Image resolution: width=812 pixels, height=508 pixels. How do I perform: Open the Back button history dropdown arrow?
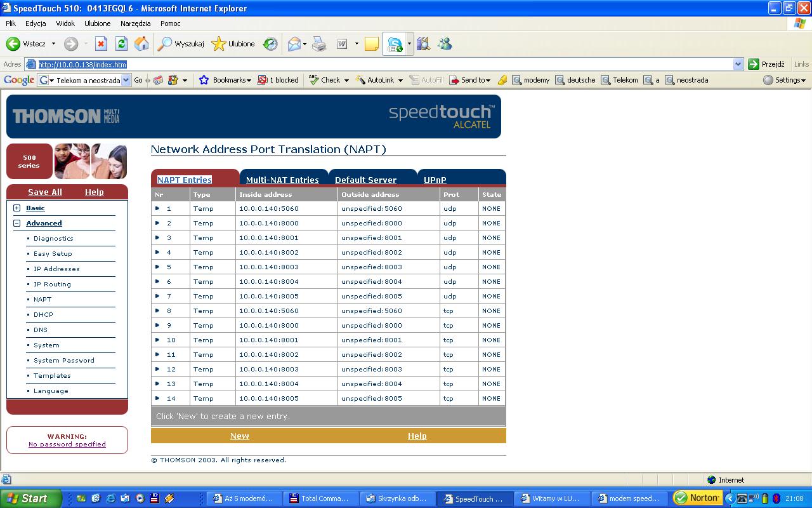coord(53,44)
